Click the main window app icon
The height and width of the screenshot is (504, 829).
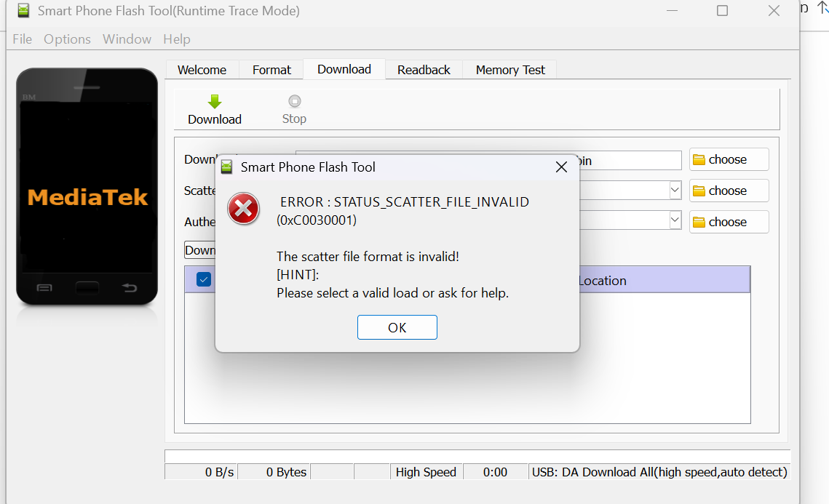point(23,11)
